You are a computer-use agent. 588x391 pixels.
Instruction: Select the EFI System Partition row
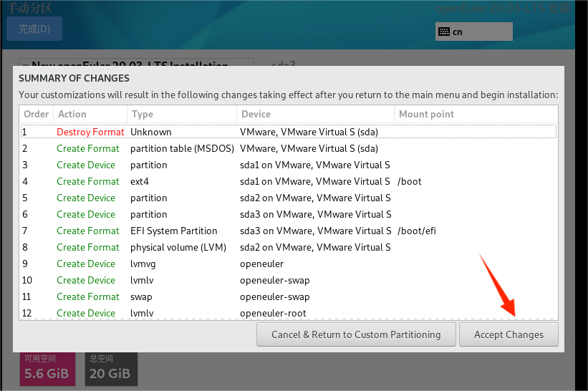pyautogui.click(x=286, y=231)
